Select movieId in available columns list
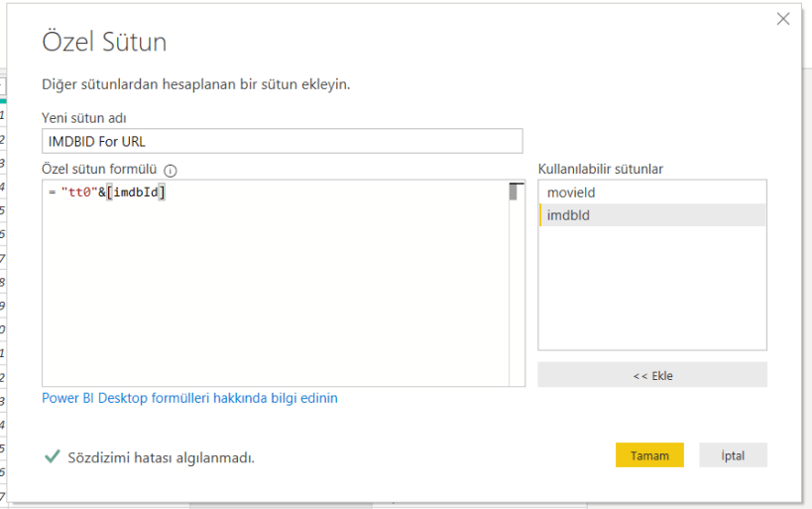Image resolution: width=812 pixels, height=509 pixels. tap(571, 192)
